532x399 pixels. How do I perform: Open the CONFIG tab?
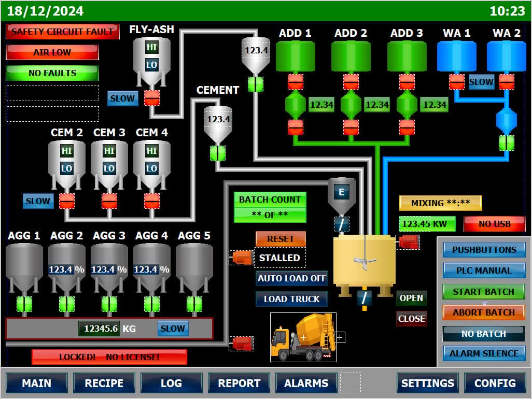(495, 383)
